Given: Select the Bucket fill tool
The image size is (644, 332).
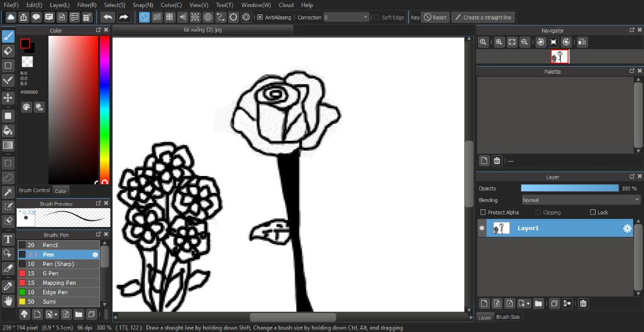Looking at the screenshot, I should (8, 131).
